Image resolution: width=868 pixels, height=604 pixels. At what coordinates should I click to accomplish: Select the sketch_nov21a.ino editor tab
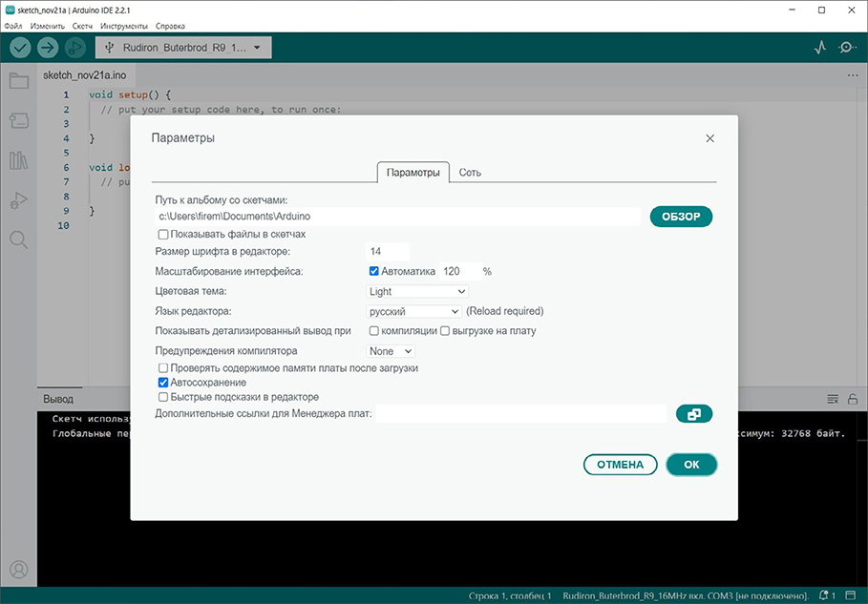point(85,75)
